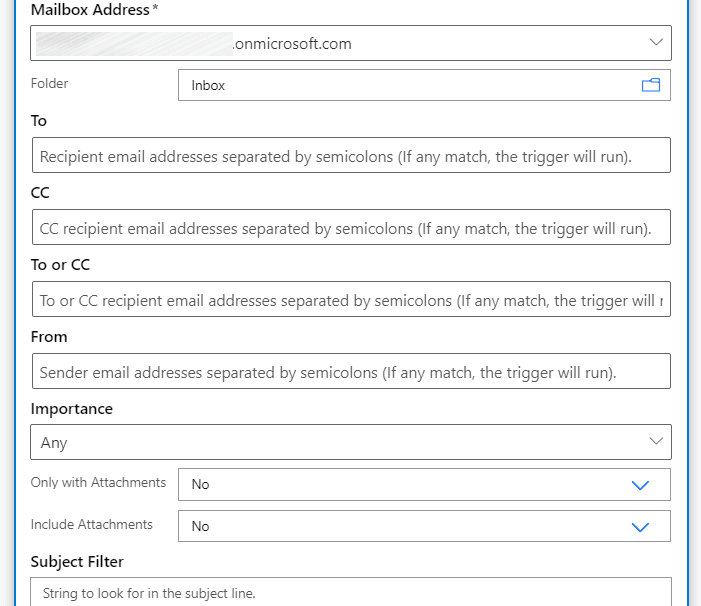Click the 'Include Attachments' label
The image size is (701, 606).
click(92, 524)
